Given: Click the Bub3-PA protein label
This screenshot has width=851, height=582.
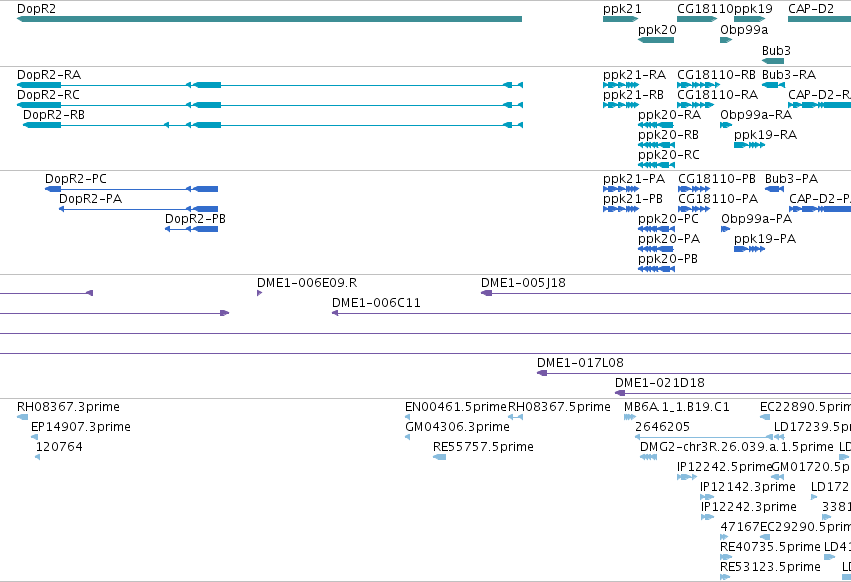Looking at the screenshot, I should [791, 179].
